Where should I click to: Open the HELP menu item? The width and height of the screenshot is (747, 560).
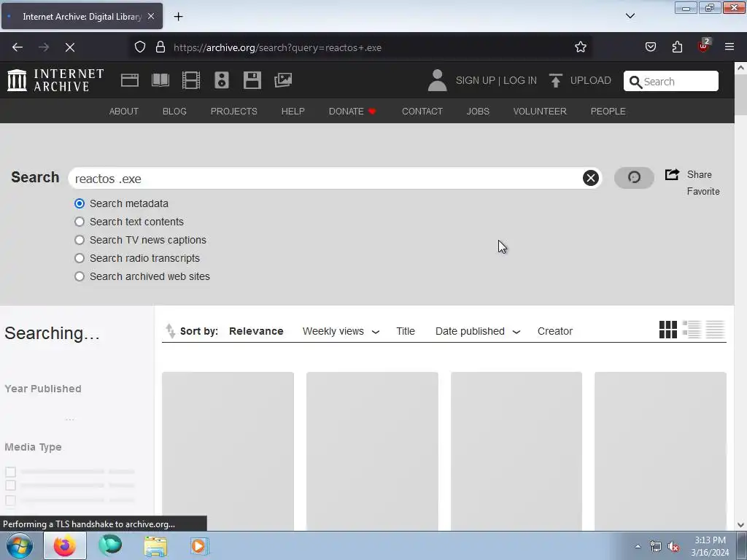pyautogui.click(x=293, y=111)
